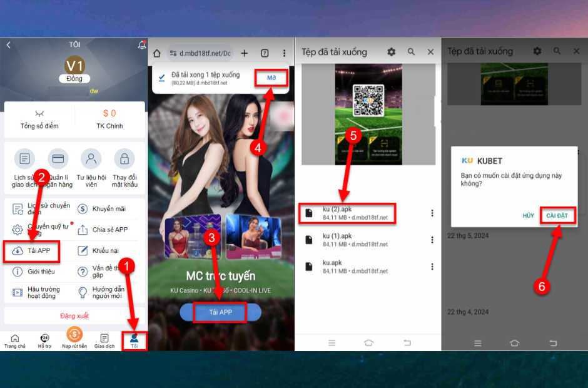
Task: Open Khuyến mãi menu entry
Action: pos(102,208)
